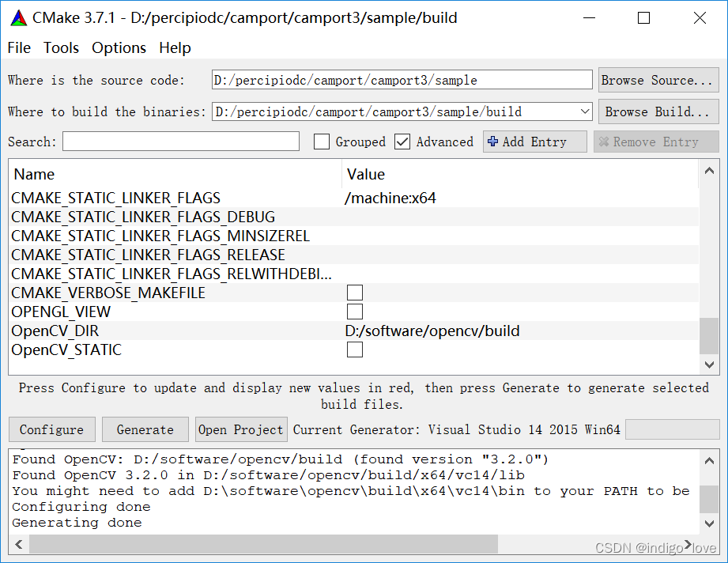728x563 pixels.
Task: Click the CMake logo icon in title bar
Action: pyautogui.click(x=19, y=18)
